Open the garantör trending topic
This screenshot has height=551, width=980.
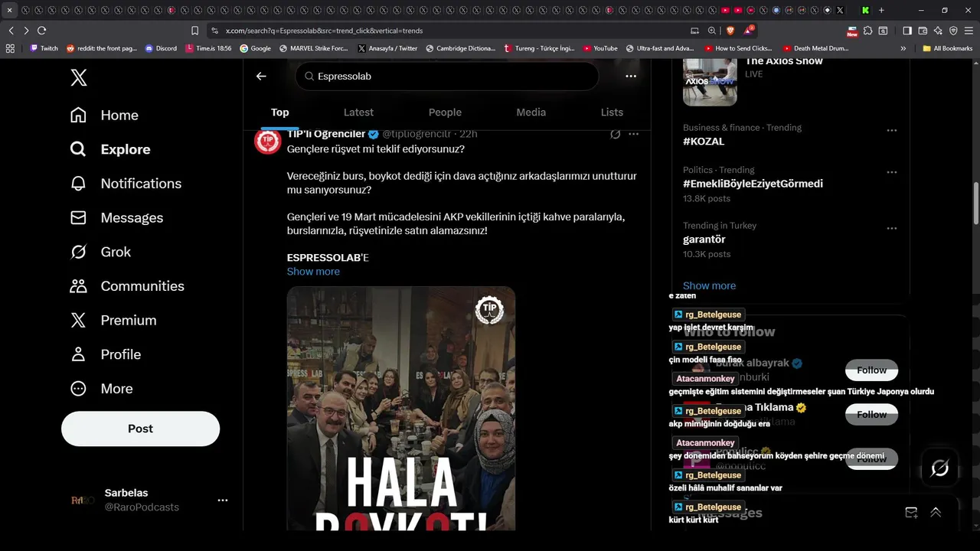(704, 240)
